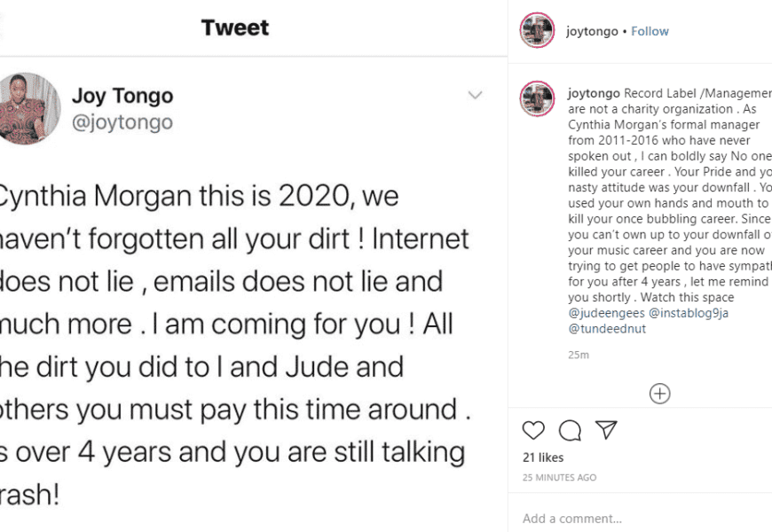
Task: Click Joy Tongo display name in tweet
Action: coord(122,96)
